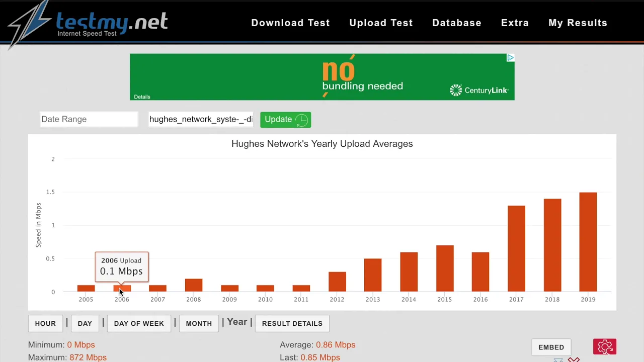Switch chart to DAY view
The height and width of the screenshot is (362, 644).
pyautogui.click(x=85, y=323)
